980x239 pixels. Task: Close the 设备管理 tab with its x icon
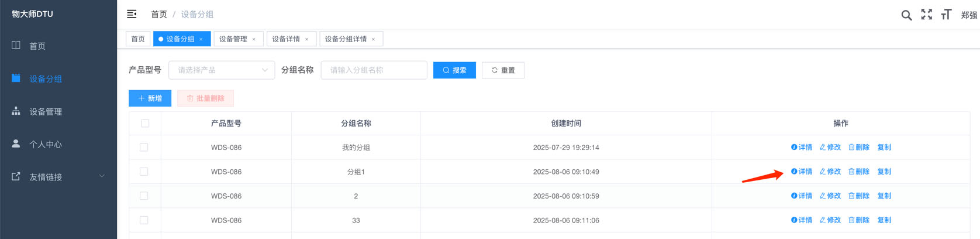click(x=254, y=39)
